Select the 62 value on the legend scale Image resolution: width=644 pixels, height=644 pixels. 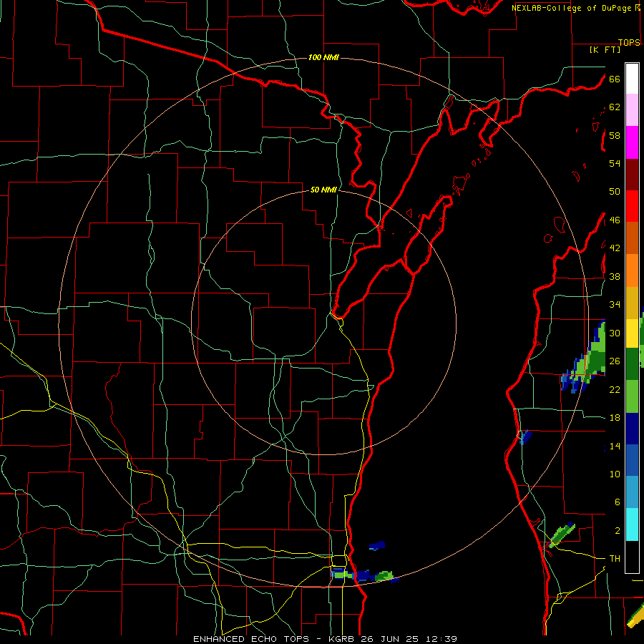[615, 107]
